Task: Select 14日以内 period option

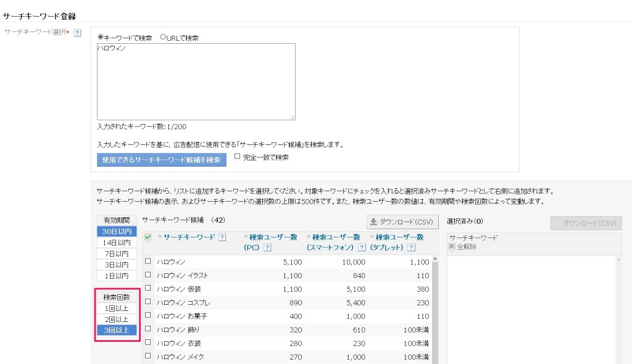Action: pyautogui.click(x=117, y=242)
